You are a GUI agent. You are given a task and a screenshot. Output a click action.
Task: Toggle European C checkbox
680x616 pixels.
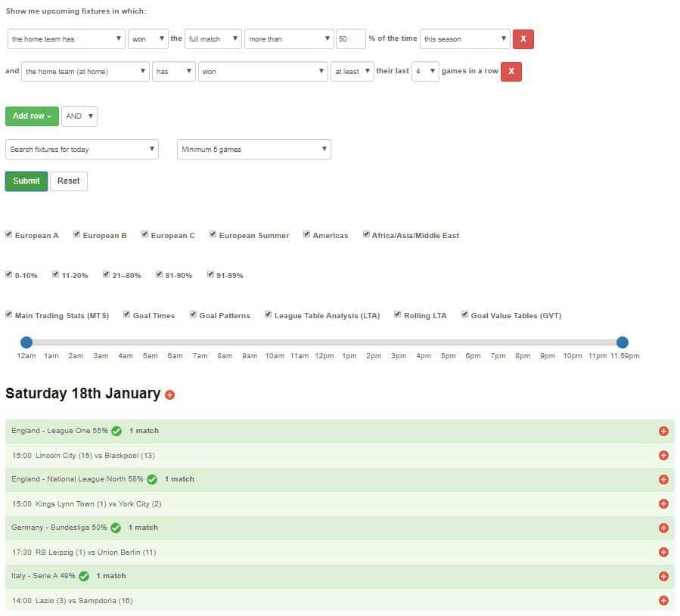144,234
